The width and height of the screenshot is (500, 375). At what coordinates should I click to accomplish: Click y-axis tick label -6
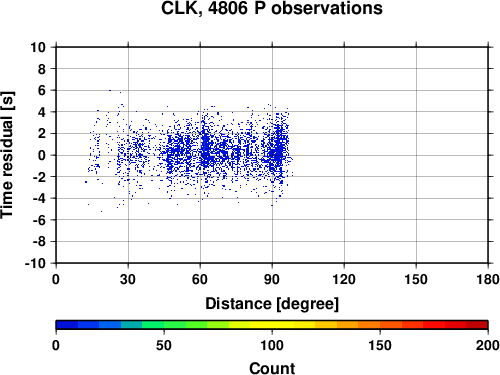pos(39,220)
